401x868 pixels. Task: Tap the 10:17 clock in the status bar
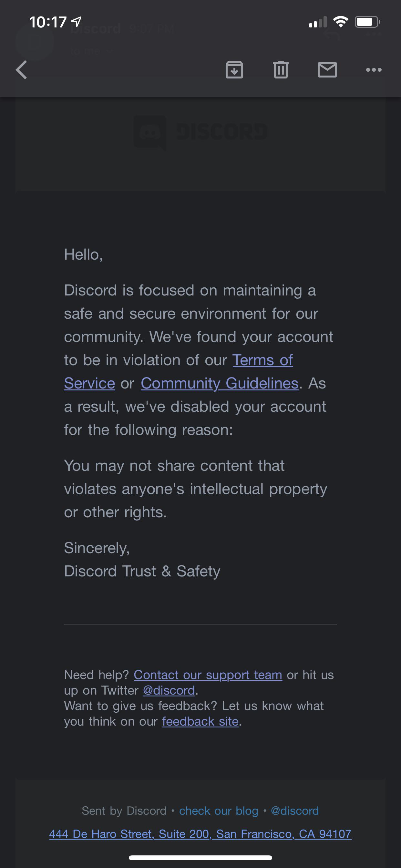pos(47,22)
